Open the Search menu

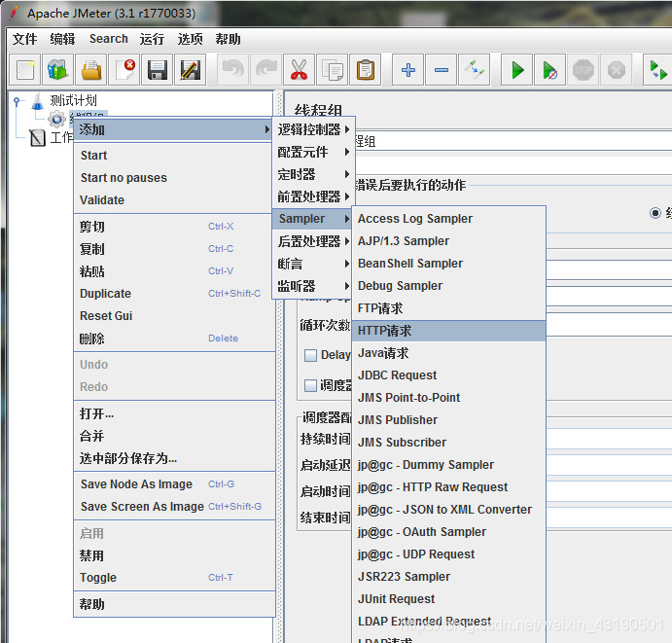tap(108, 39)
